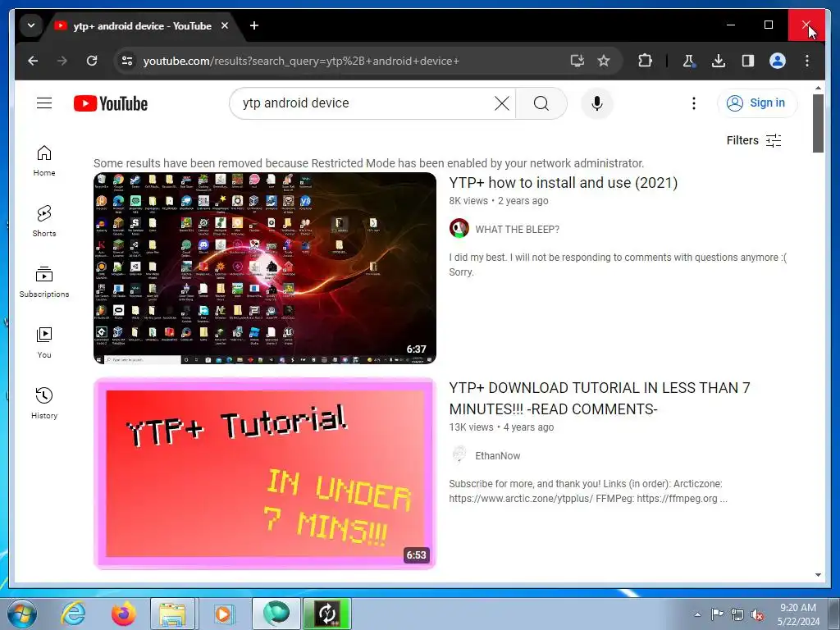Open YouTube settings three-dot menu
Image resolution: width=840 pixels, height=630 pixels.
point(694,103)
